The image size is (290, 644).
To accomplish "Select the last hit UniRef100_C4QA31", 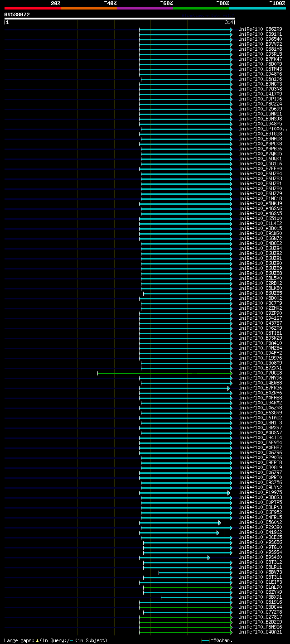I will [260, 632].
